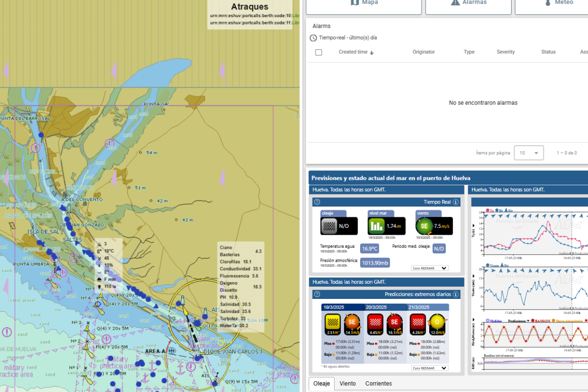
Task: Click info icon next to Predicciones: extremos diarios
Action: [x=456, y=294]
